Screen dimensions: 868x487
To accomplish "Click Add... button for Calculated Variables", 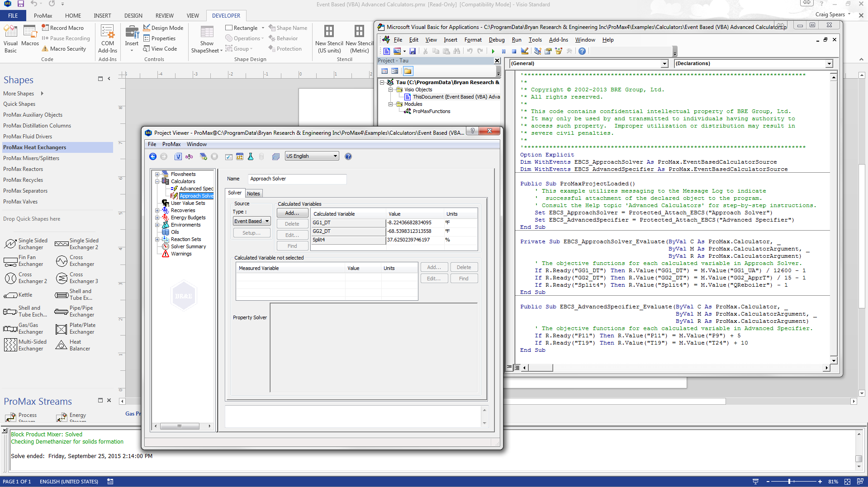I will point(292,213).
